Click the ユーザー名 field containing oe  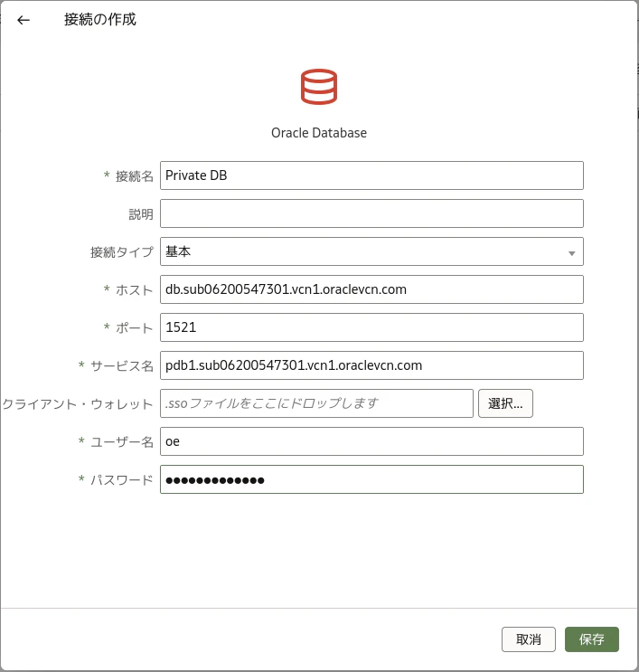(371, 441)
